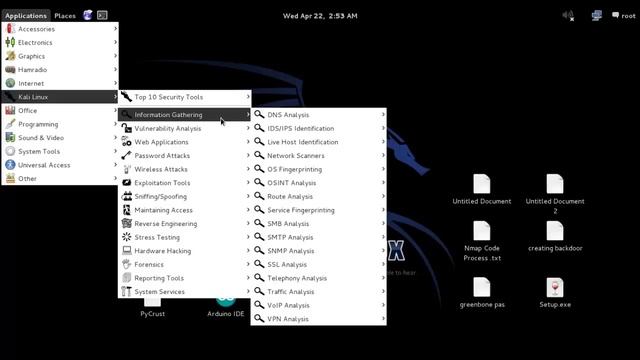This screenshot has height=360, width=640.
Task: Click the Forensics hand icon
Action: (127, 264)
